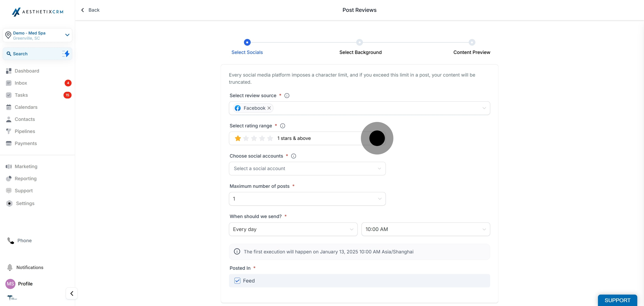The width and height of the screenshot is (644, 306).
Task: Open the Maximum number of posts dropdown
Action: [307, 199]
